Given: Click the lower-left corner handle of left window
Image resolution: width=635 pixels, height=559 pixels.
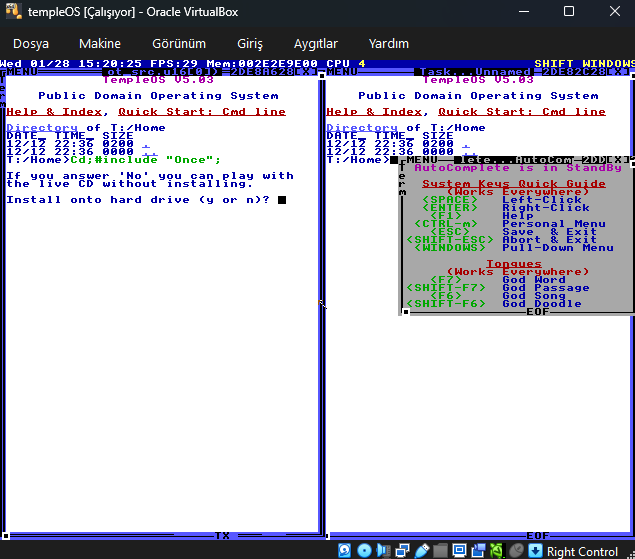Looking at the screenshot, I should point(6,536).
